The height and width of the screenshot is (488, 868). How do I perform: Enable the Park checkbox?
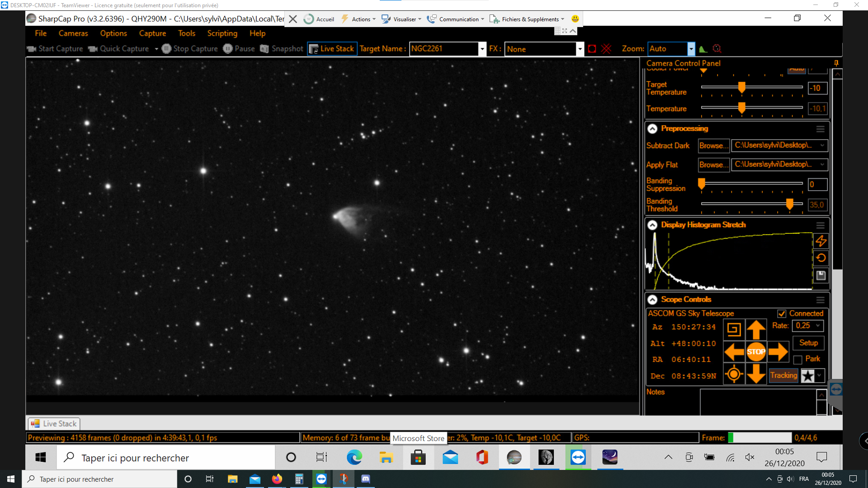(798, 360)
